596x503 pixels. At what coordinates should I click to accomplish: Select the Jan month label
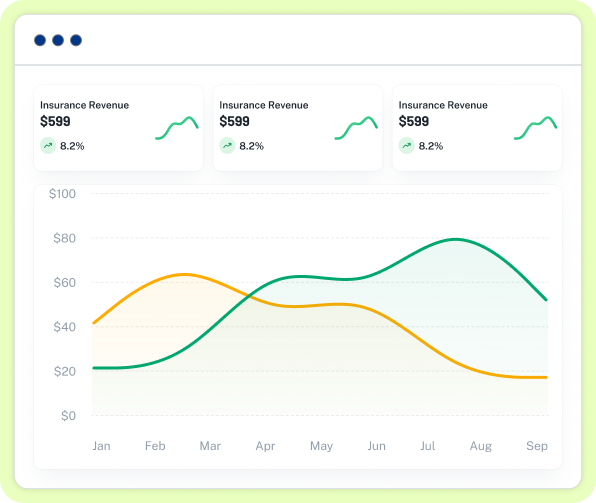pos(101,446)
